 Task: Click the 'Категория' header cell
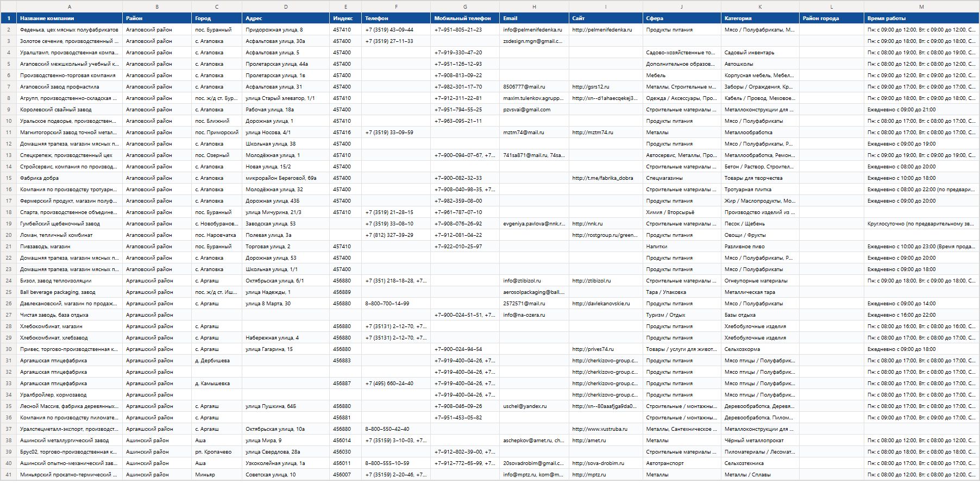760,18
